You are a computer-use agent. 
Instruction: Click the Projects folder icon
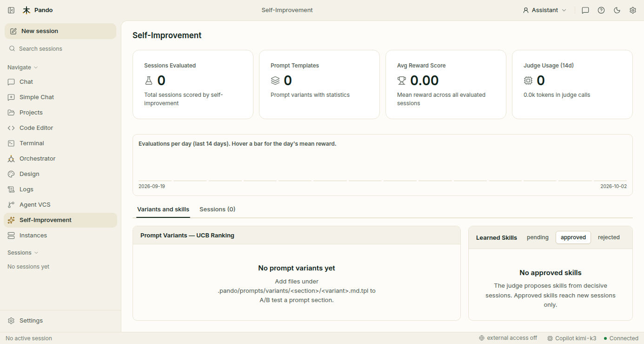pyautogui.click(x=11, y=113)
